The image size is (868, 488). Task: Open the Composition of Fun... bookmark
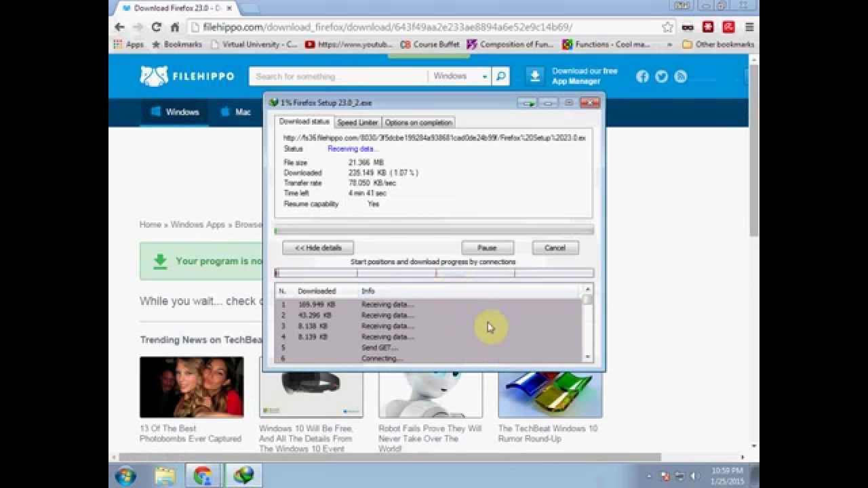coord(511,44)
